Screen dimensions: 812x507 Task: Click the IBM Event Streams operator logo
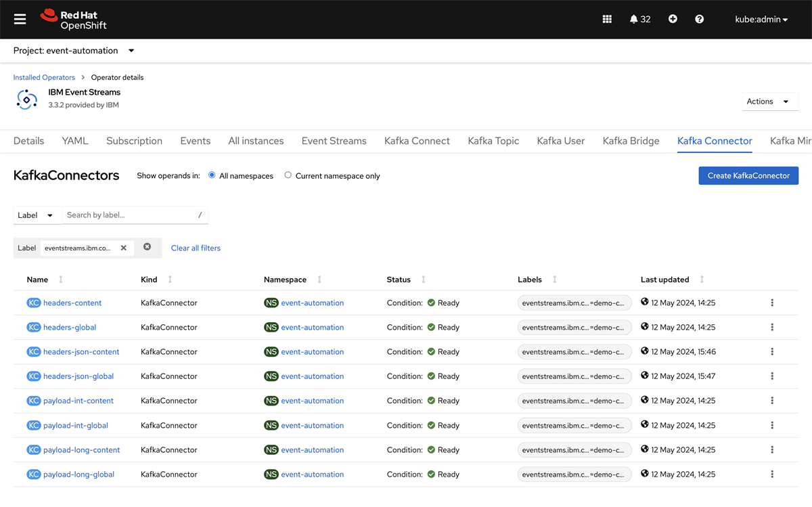(26, 99)
